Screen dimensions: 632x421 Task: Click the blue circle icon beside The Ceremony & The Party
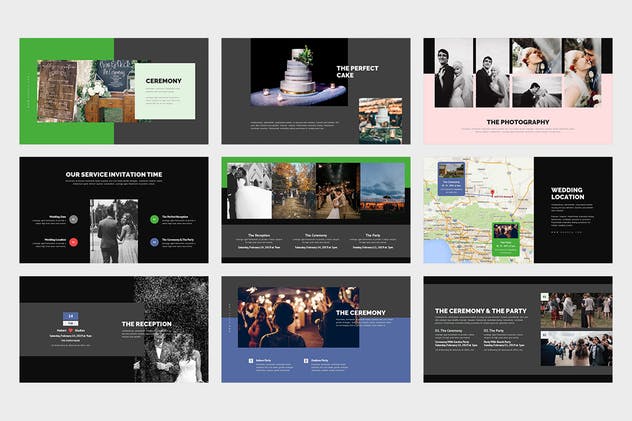click(x=154, y=242)
